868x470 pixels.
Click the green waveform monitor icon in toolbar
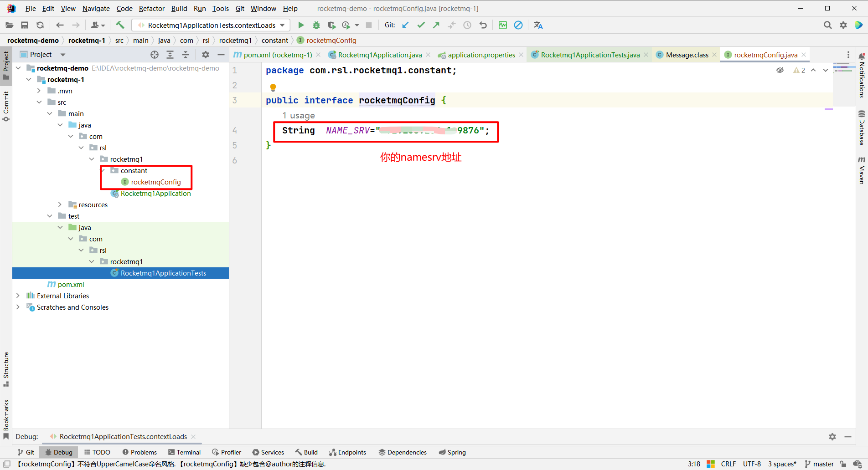click(x=503, y=25)
